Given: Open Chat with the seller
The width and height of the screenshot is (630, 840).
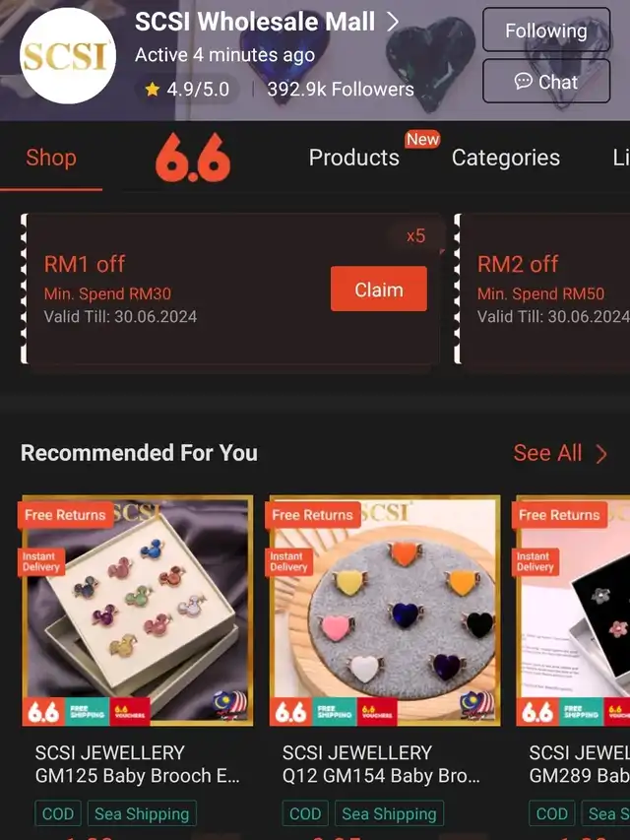Looking at the screenshot, I should 546,82.
